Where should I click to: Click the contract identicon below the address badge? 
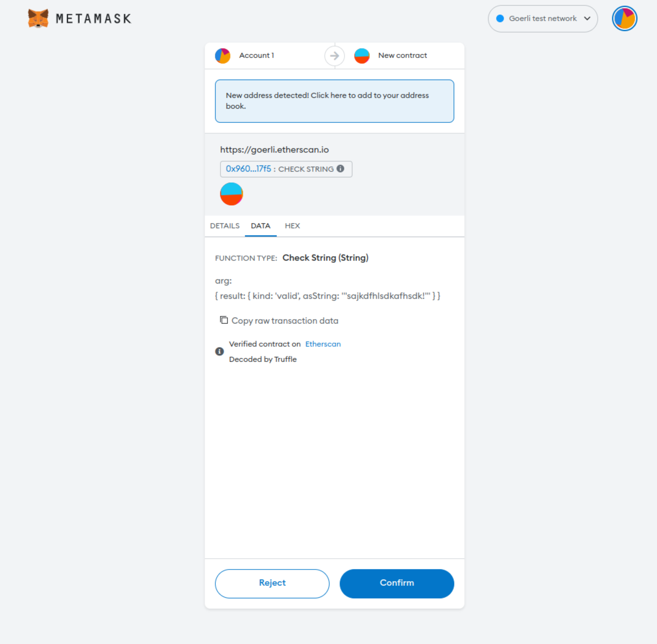click(231, 194)
